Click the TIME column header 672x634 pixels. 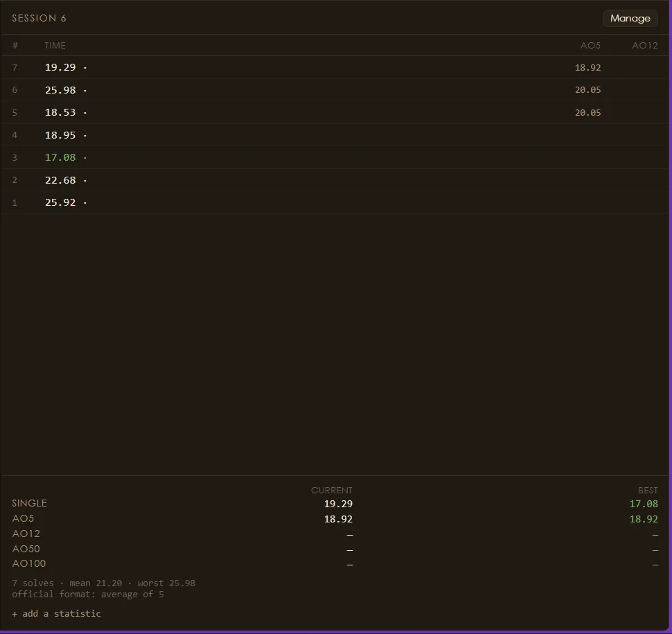click(55, 46)
